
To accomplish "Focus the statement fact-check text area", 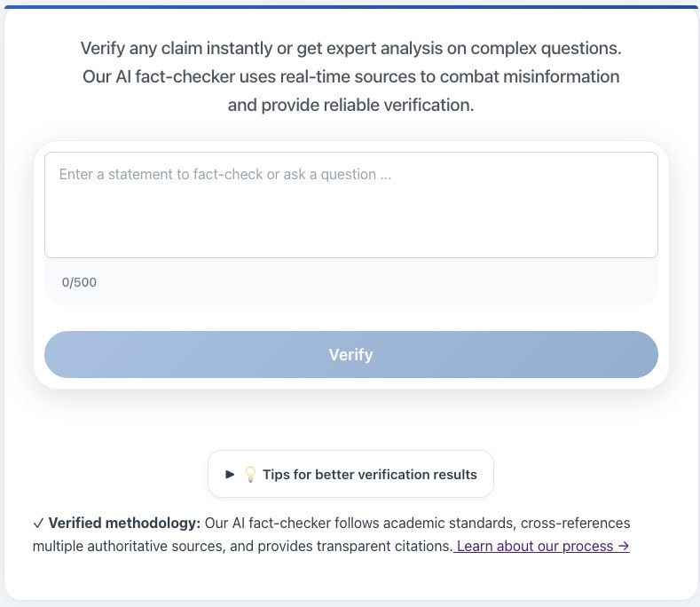I will pyautogui.click(x=351, y=205).
